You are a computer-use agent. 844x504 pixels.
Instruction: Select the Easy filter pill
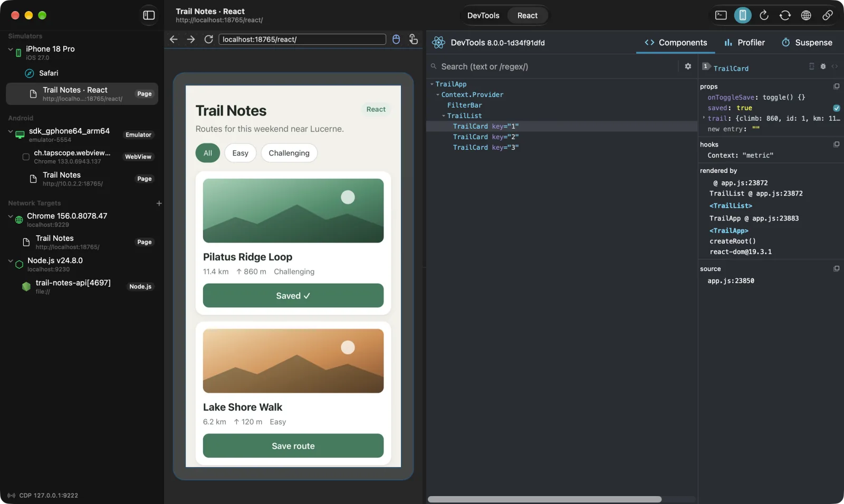(240, 153)
